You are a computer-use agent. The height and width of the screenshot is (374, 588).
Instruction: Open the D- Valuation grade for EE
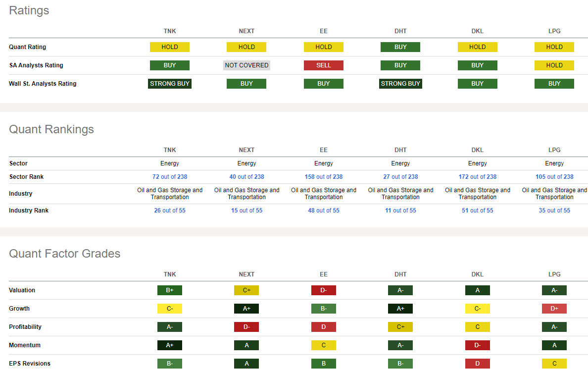pos(323,290)
